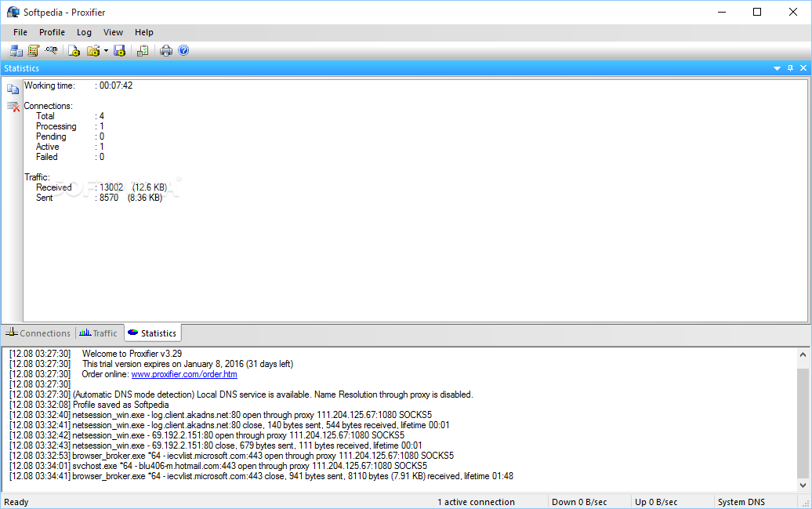Switch to the Connections tab
The image size is (812, 509).
click(x=38, y=333)
